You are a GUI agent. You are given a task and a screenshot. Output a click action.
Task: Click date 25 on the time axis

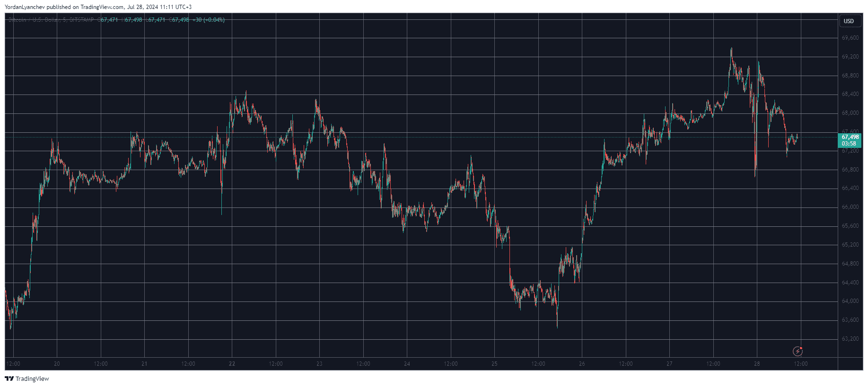click(494, 364)
